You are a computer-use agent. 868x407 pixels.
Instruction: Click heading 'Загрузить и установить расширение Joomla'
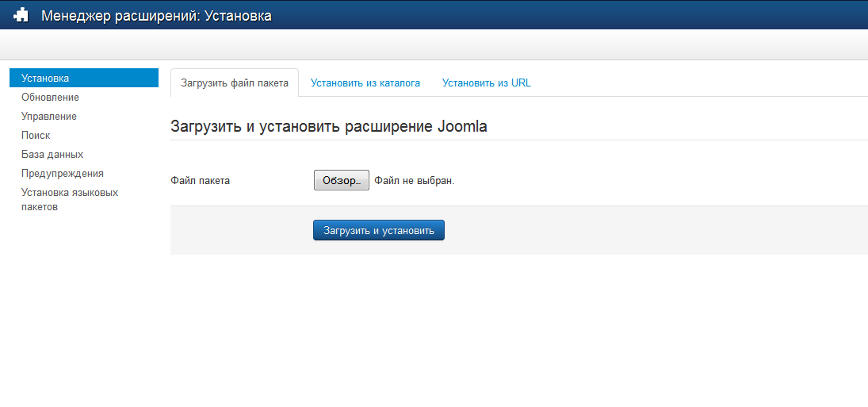[x=329, y=126]
